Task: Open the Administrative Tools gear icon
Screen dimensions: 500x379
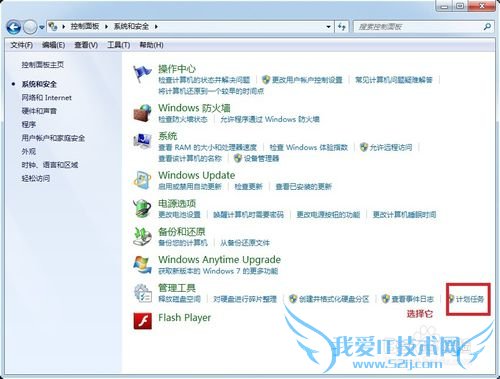Action: point(142,293)
